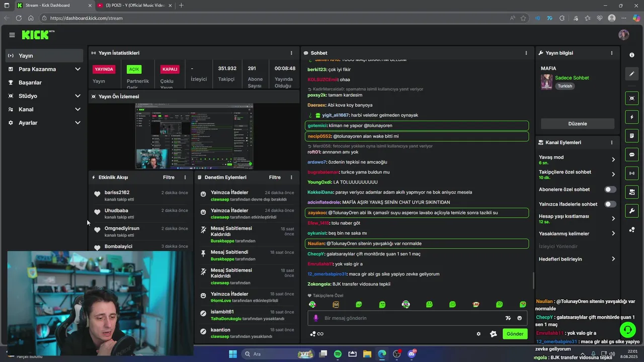Open the hamburger menu beside the Kick logo
This screenshot has height=362, width=644.
coord(12,35)
